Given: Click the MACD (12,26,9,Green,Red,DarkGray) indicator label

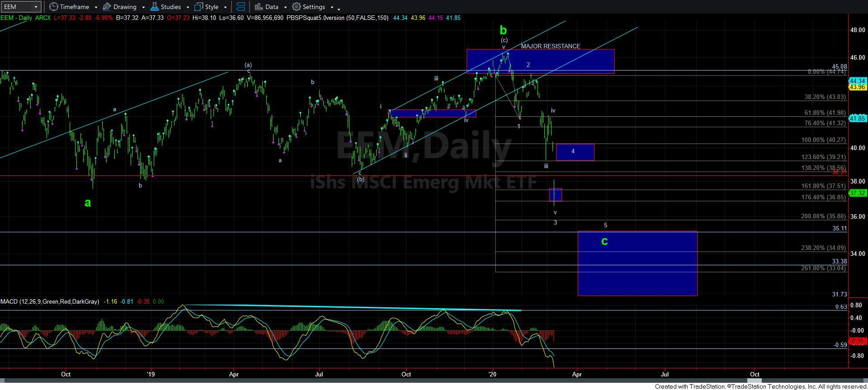Looking at the screenshot, I should point(50,301).
